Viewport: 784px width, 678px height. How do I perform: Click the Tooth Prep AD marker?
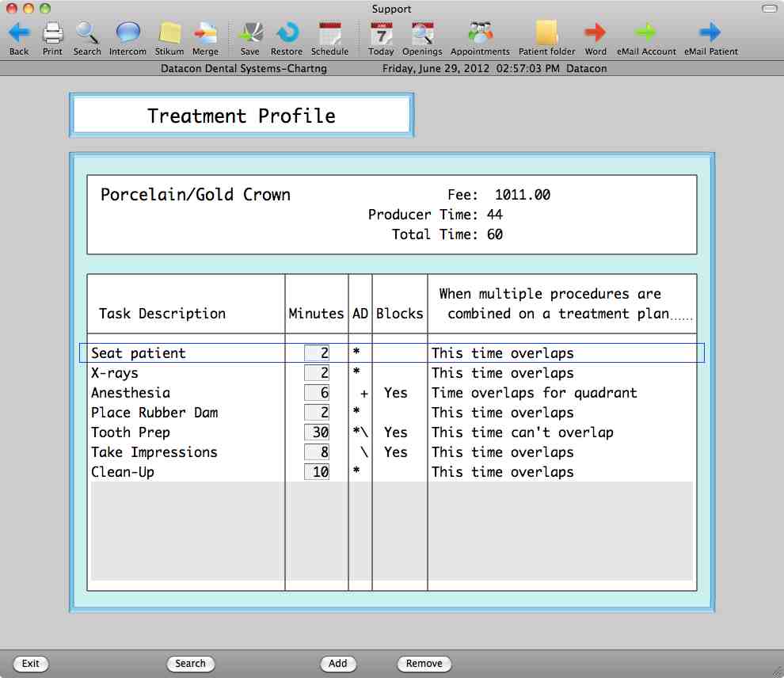pos(360,432)
